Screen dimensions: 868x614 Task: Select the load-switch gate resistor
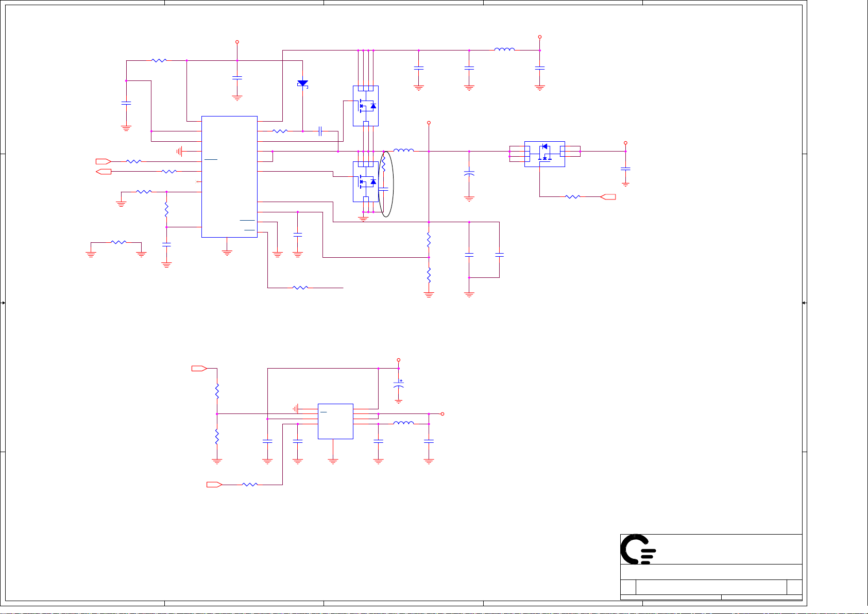point(573,196)
